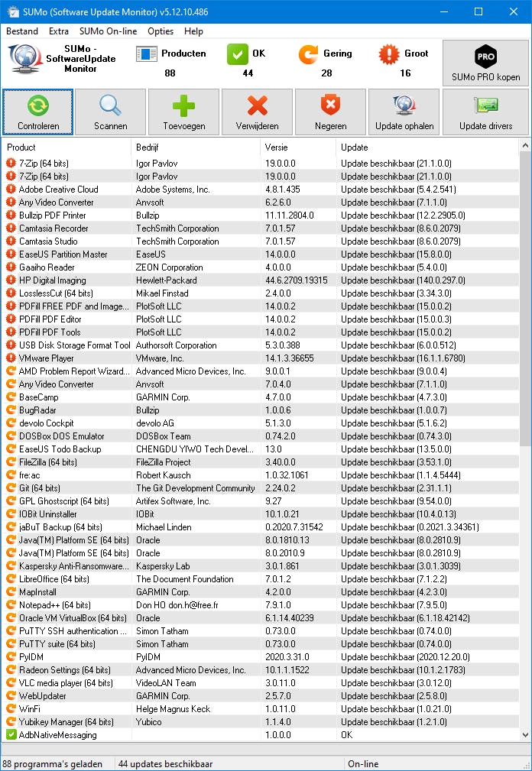Viewport: 532px width, 771px height.
Task: Click SUMo PRO kopen button
Action: tap(486, 63)
